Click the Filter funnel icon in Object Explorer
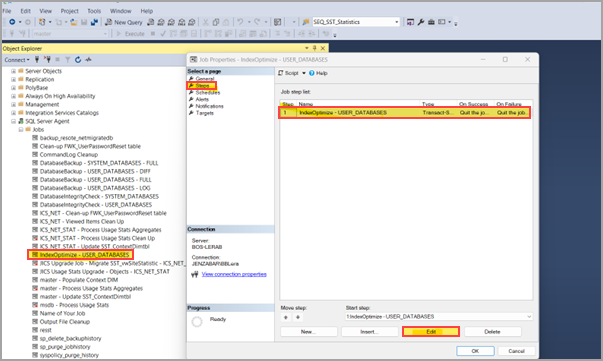603x361 pixels. point(68,60)
